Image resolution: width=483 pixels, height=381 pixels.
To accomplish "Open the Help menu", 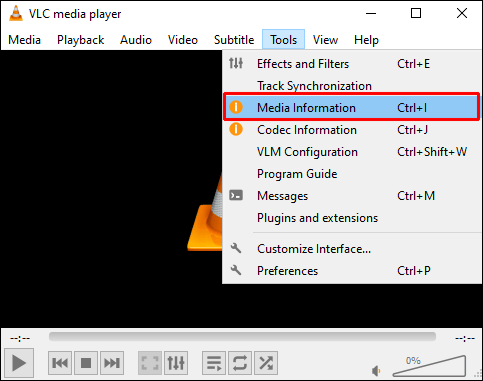I will coord(366,40).
